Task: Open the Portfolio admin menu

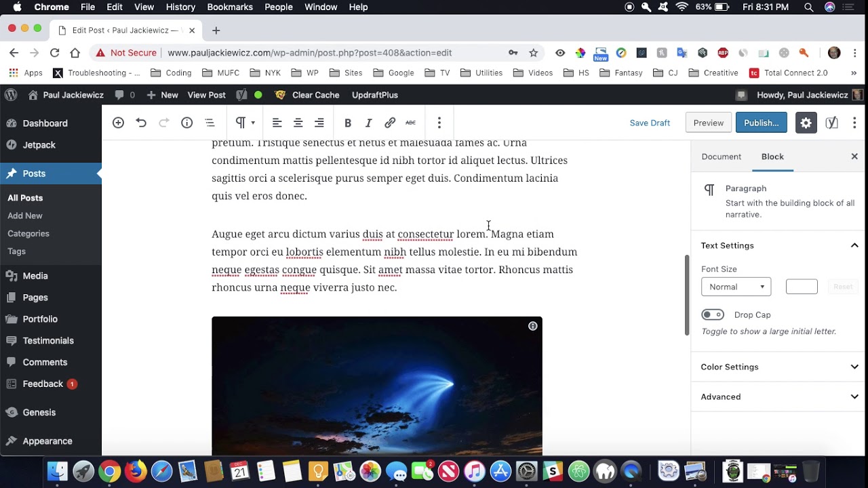Action: pos(40,319)
